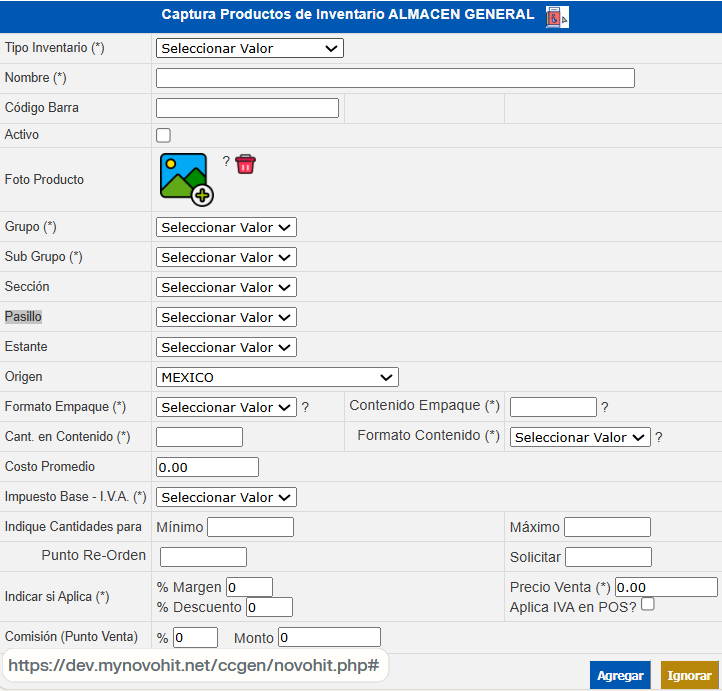This screenshot has height=691, width=722.
Task: Click the red trash icon beside photo
Action: pos(246,164)
